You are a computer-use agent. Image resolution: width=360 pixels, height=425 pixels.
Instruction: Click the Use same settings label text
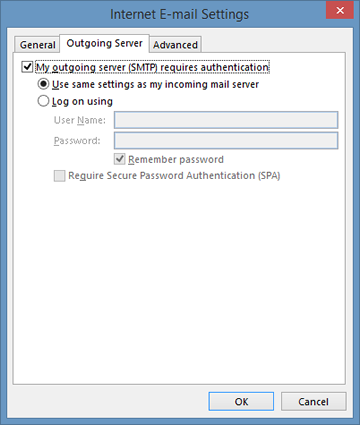click(155, 84)
